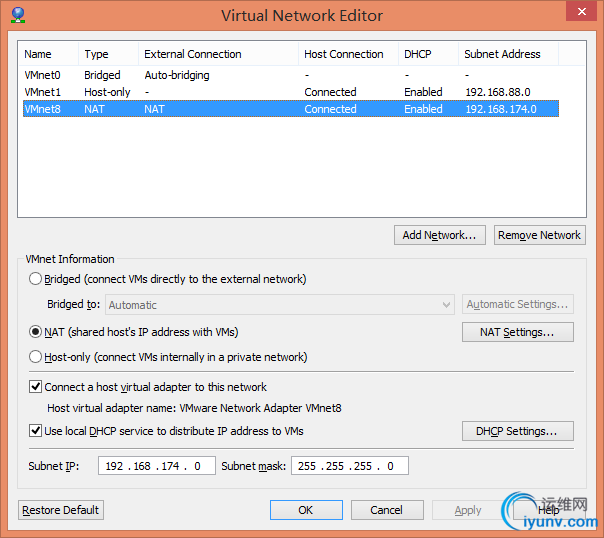The width and height of the screenshot is (604, 538).
Task: Click the Apply button
Action: coord(468,510)
